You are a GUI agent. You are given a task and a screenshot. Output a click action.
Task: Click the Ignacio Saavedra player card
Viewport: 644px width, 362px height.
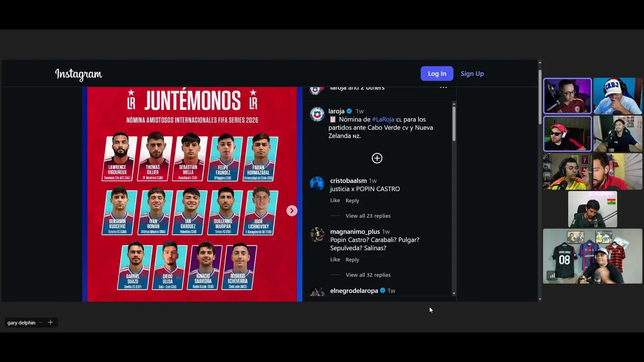[x=205, y=266]
